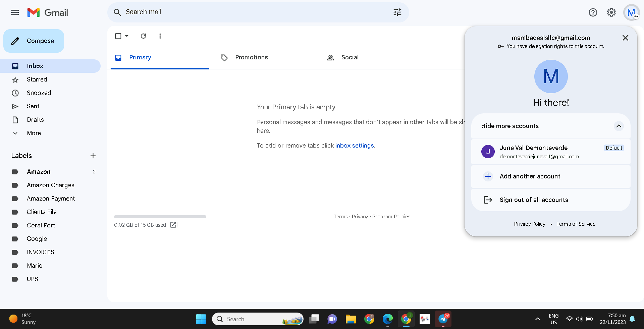Open the Amazon Charges label
Image resolution: width=644 pixels, height=329 pixels.
(x=50, y=185)
